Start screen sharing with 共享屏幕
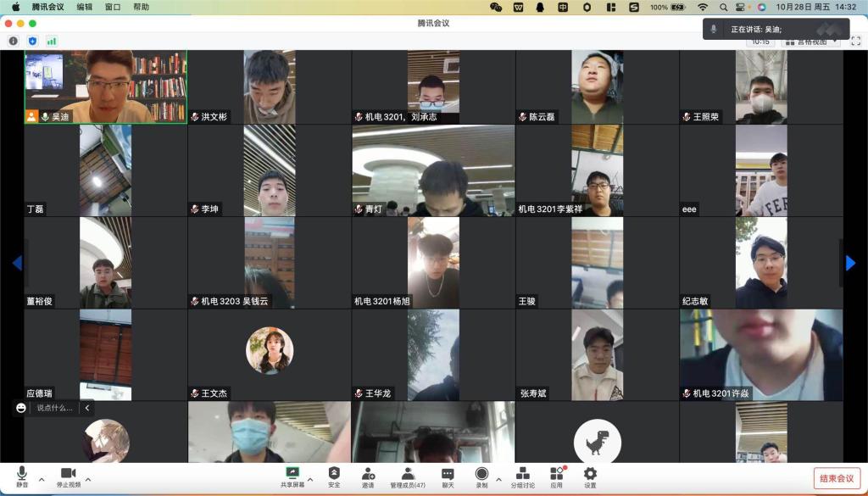Image resolution: width=868 pixels, height=496 pixels. click(x=292, y=476)
